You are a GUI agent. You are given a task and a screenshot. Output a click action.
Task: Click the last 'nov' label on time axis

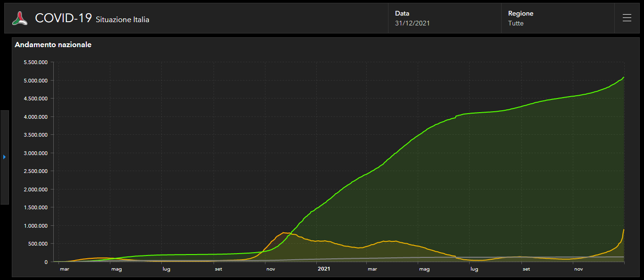(578, 269)
